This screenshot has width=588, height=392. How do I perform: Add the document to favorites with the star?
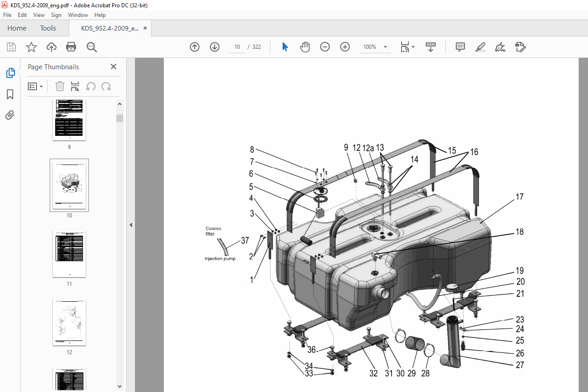pyautogui.click(x=31, y=47)
